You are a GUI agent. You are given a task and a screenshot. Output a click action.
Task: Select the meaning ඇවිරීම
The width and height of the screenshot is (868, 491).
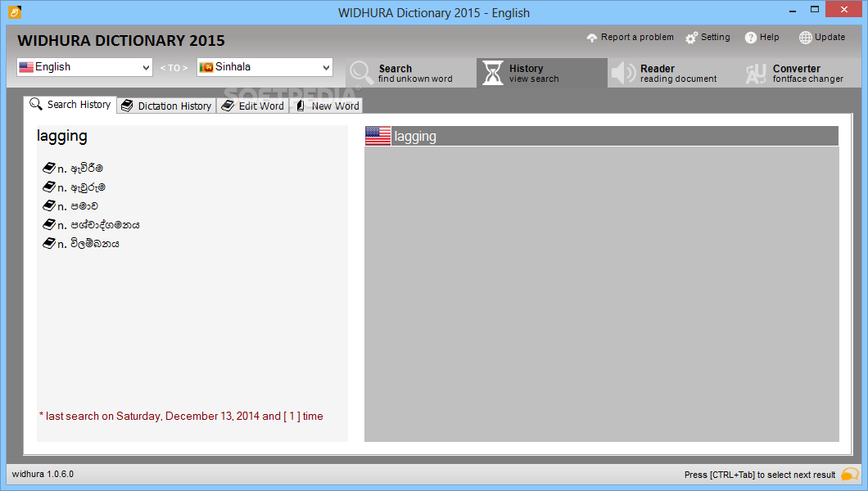pyautogui.click(x=87, y=168)
